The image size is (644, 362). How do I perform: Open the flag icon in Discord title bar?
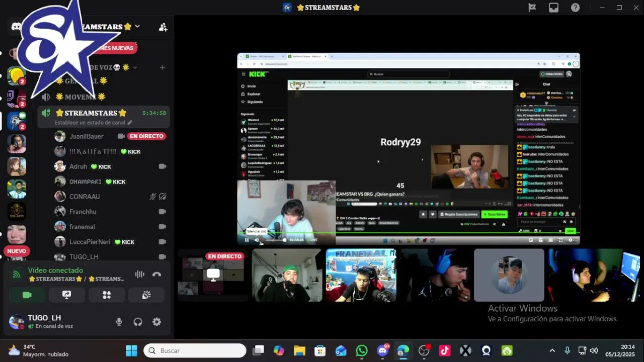tap(532, 8)
